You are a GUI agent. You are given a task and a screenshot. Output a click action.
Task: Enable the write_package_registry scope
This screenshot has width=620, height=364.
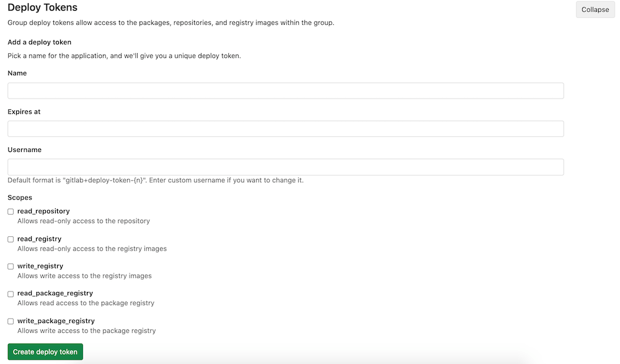(10, 321)
